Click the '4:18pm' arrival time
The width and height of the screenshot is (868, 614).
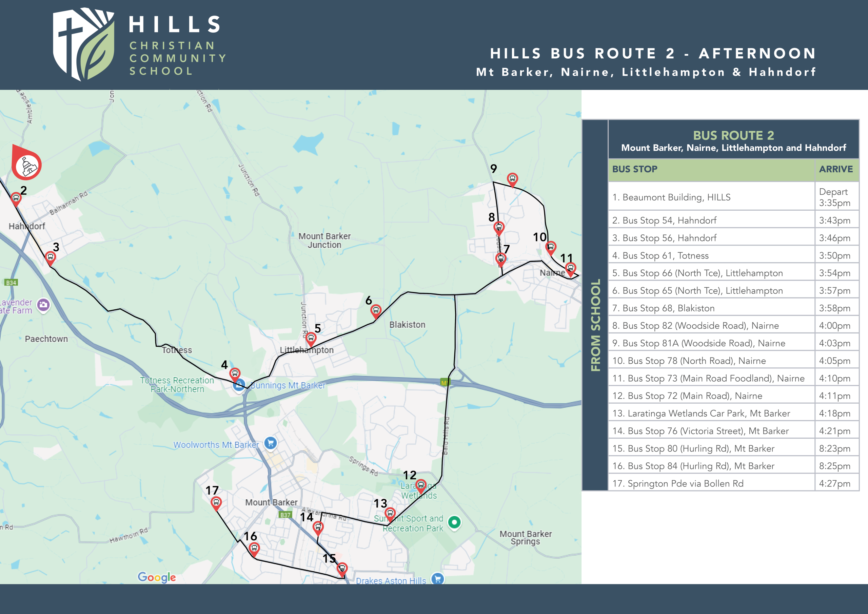pos(834,413)
